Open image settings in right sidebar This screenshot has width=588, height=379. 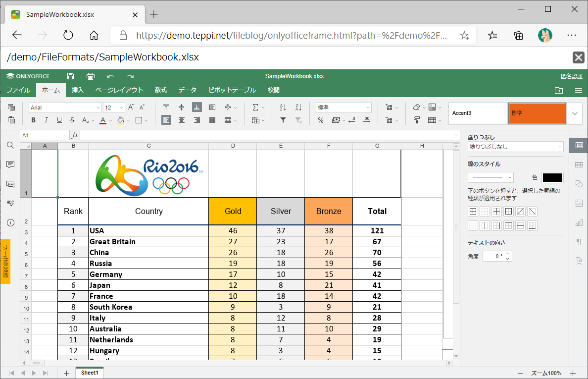click(x=579, y=203)
